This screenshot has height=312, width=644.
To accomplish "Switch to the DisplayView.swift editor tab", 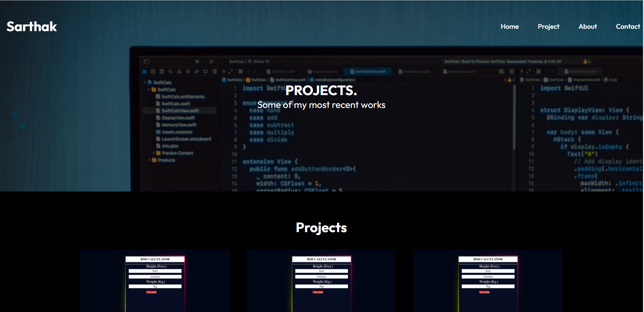I will tap(415, 71).
